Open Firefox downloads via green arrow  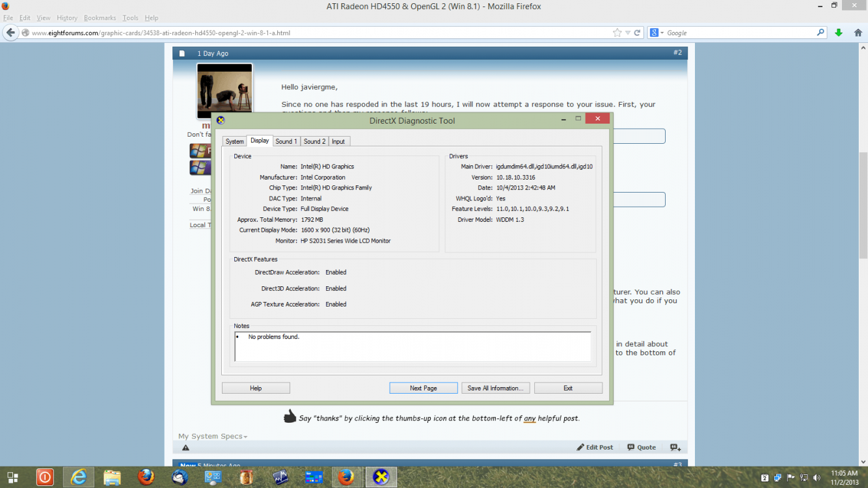pyautogui.click(x=839, y=33)
